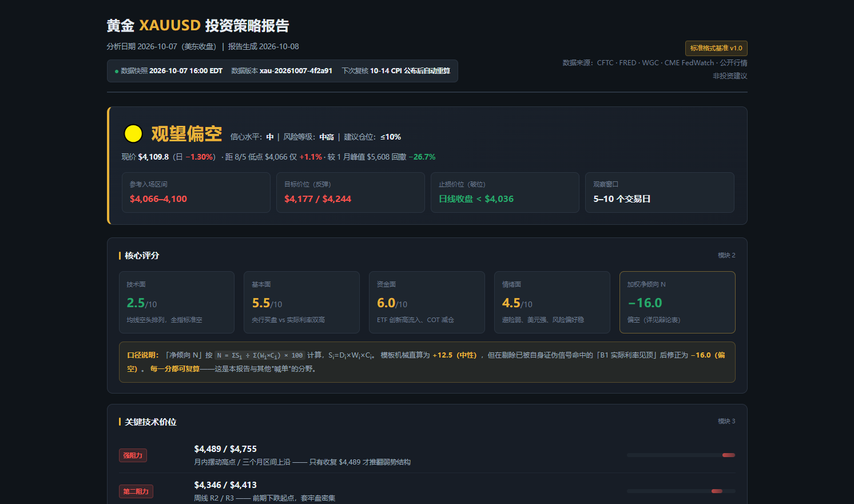854x504 pixels.
Task: Click the 数据版本 xau-20261007-4f2a91 text
Action: [x=281, y=71]
